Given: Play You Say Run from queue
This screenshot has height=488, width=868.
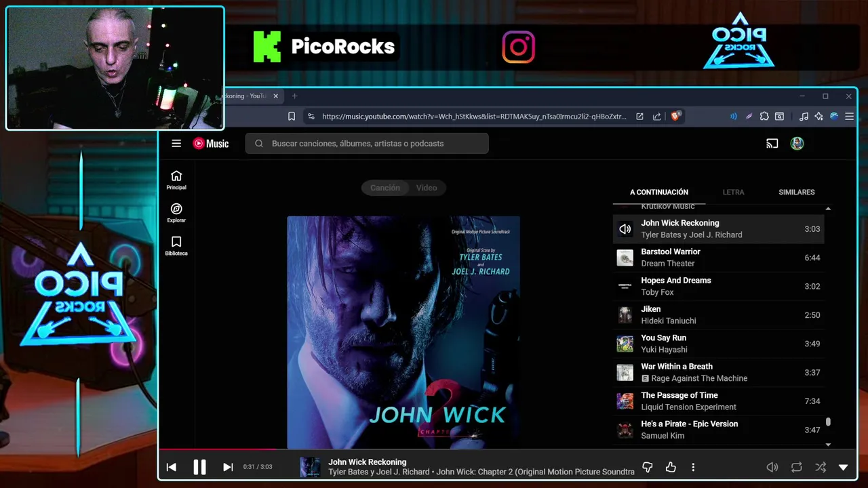Looking at the screenshot, I should (719, 344).
